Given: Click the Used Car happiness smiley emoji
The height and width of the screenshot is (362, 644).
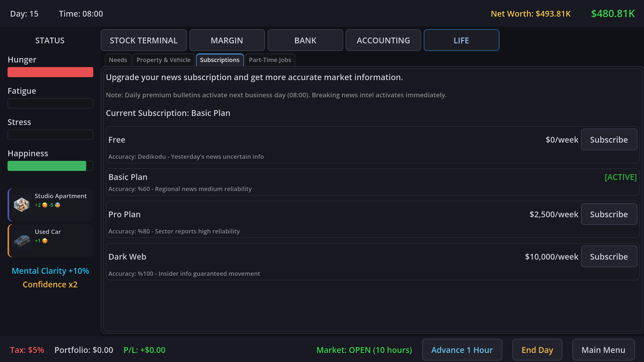Looking at the screenshot, I should pos(45,241).
